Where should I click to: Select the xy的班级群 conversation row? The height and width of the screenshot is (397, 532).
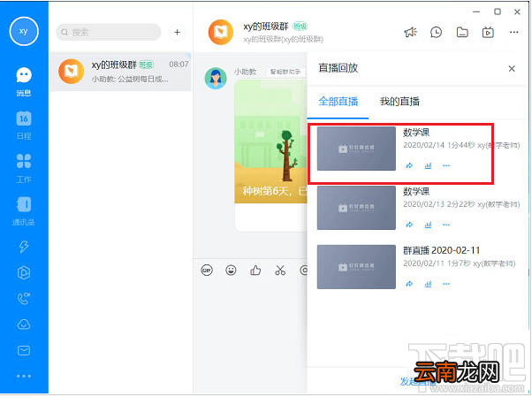(120, 72)
